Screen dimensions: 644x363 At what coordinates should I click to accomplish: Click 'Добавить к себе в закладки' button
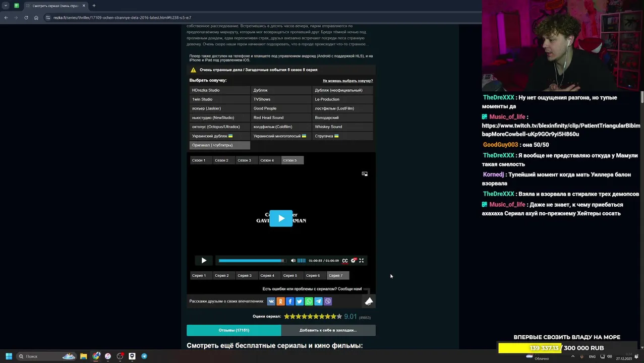[x=328, y=330]
